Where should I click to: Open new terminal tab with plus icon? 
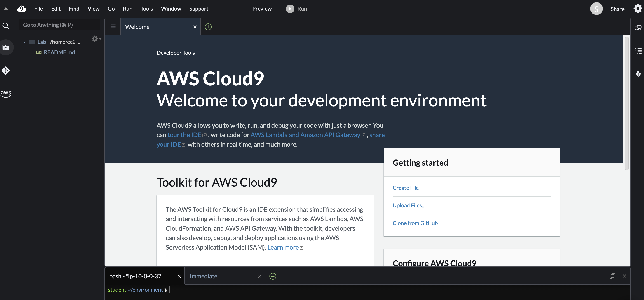[273, 276]
